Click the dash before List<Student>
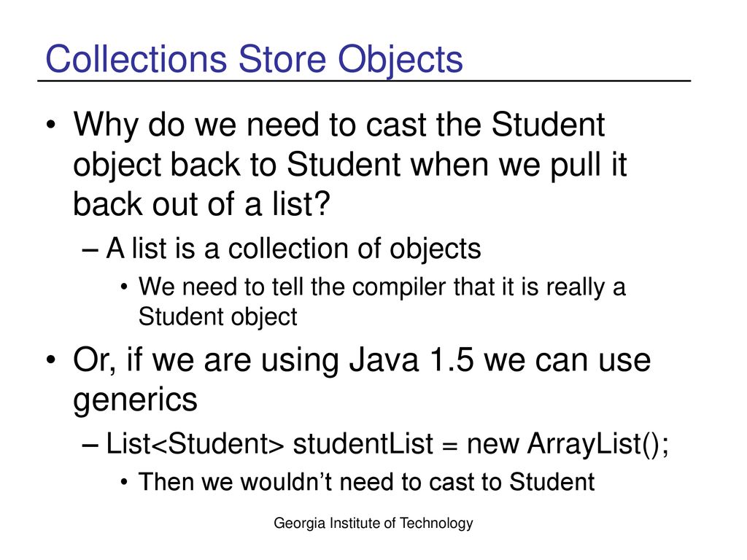The width and height of the screenshot is (747, 560). coord(90,445)
